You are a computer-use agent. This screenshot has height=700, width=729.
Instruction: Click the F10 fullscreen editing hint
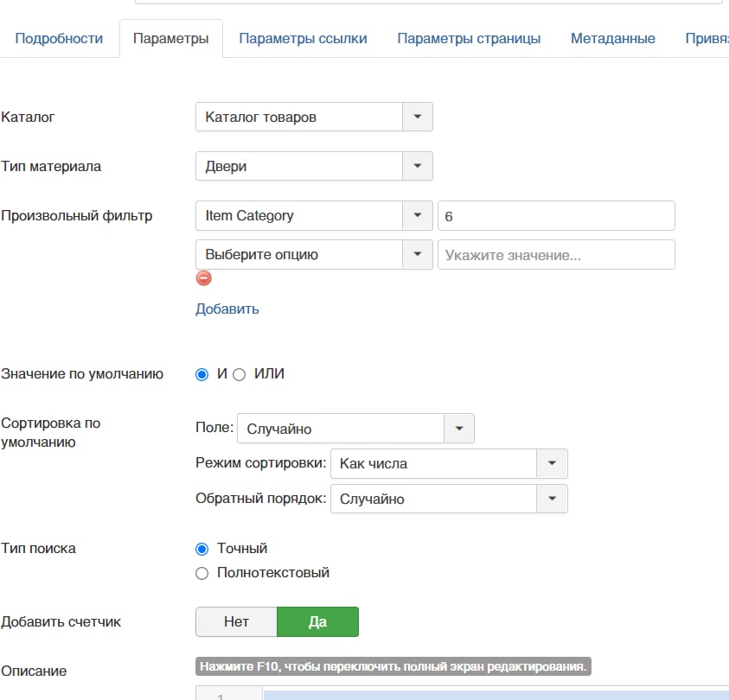coord(393,666)
